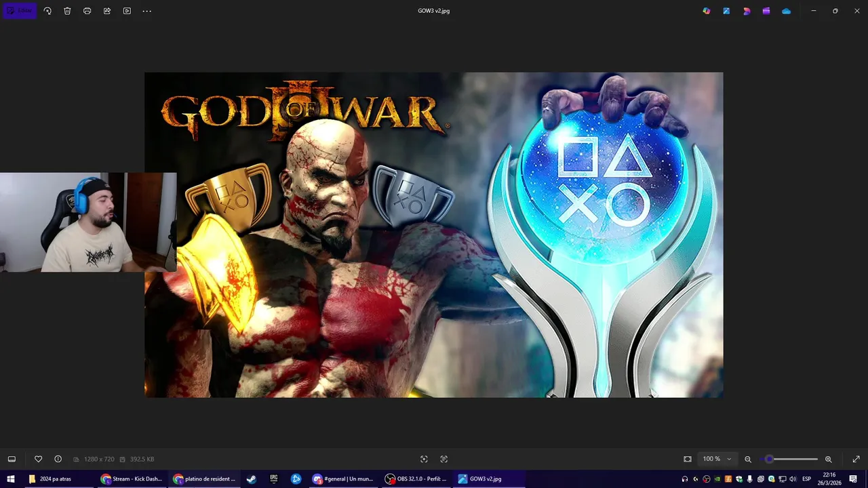Open Windows Security tray icon
The height and width of the screenshot is (488, 868).
(739, 479)
